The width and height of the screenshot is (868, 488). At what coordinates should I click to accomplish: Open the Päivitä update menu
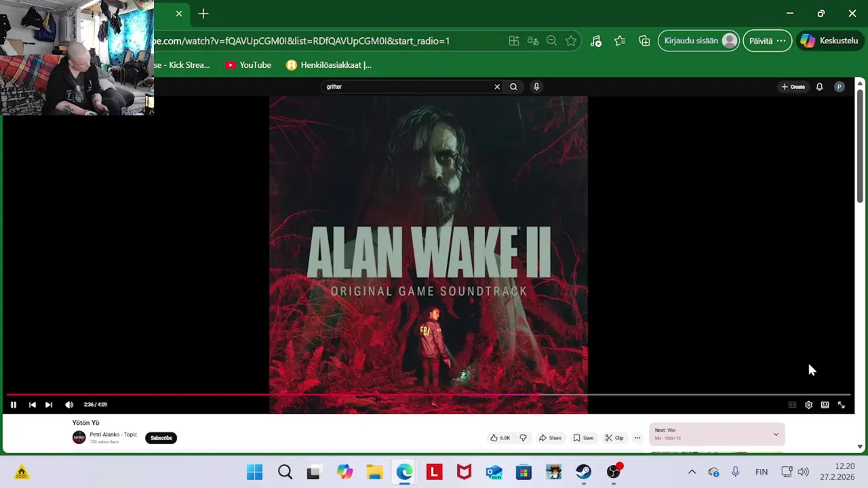click(x=768, y=41)
